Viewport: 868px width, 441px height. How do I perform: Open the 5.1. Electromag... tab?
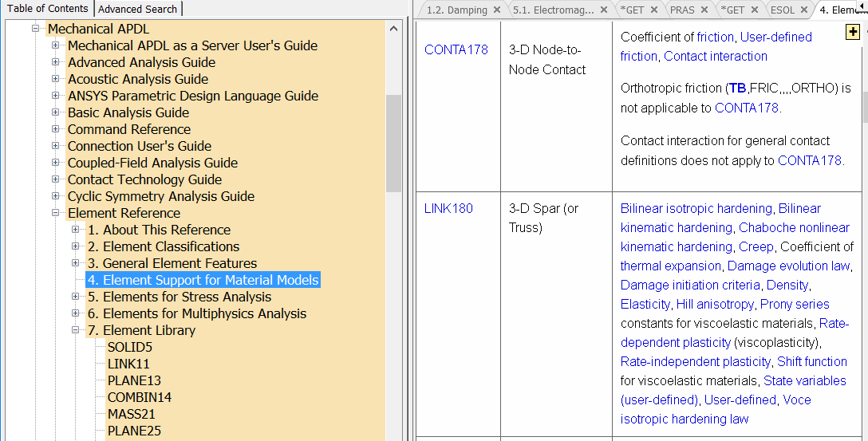coord(553,10)
